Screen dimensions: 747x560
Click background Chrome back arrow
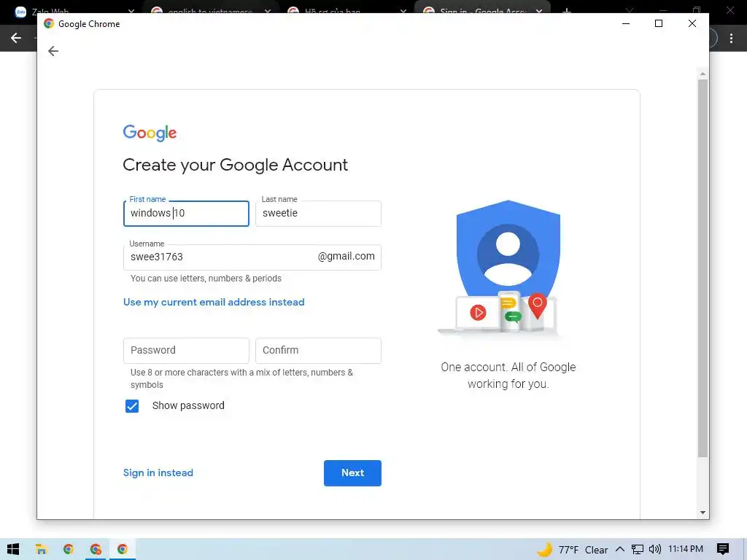click(x=16, y=38)
